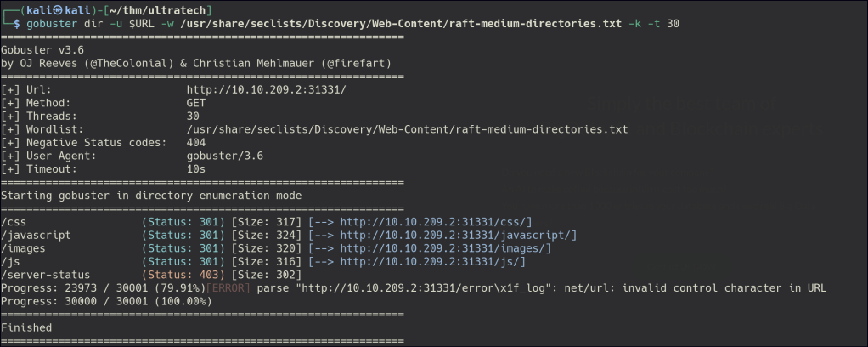Open the css redirect URL
The width and height of the screenshot is (868, 347).
coord(436,221)
